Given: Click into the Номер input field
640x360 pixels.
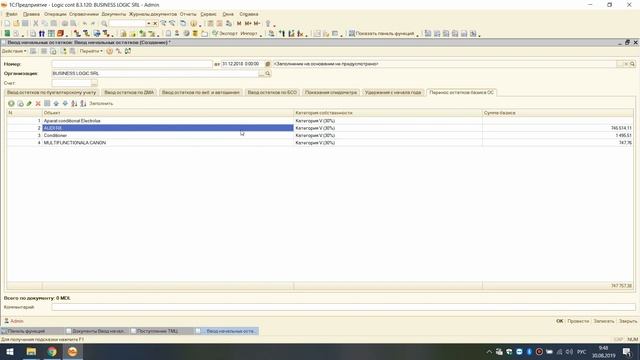Looking at the screenshot, I should coord(132,64).
